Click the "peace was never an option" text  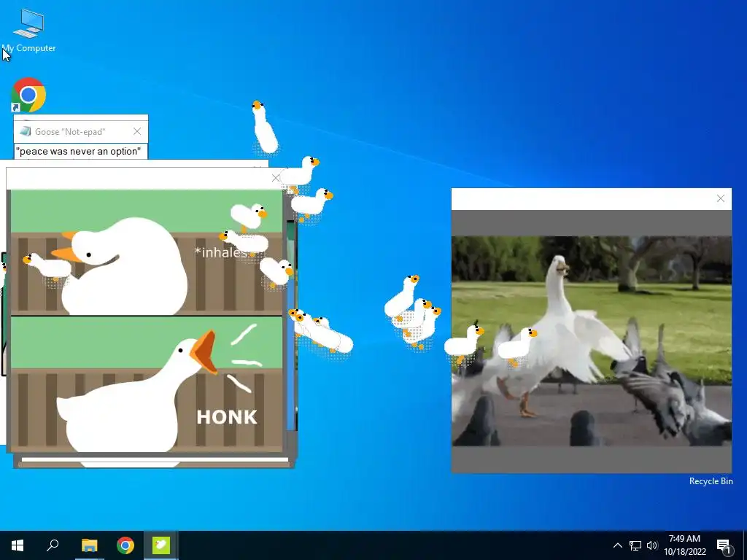78,152
